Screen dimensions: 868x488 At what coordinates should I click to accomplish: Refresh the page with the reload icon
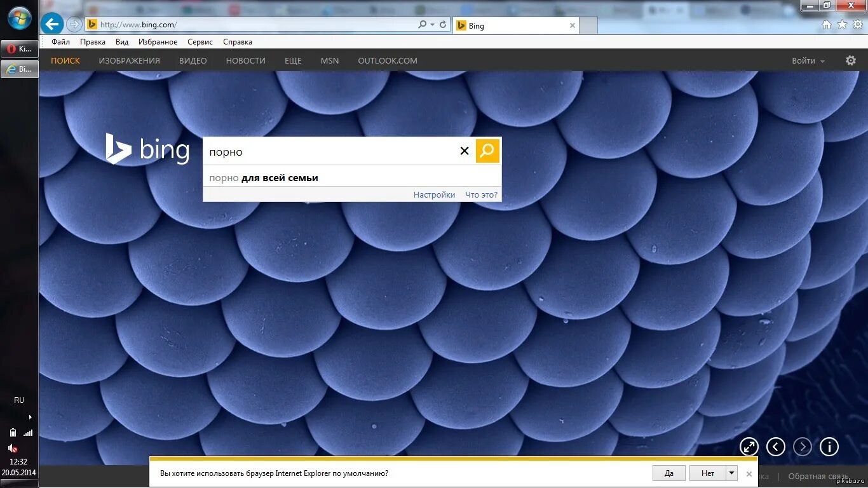[443, 25]
